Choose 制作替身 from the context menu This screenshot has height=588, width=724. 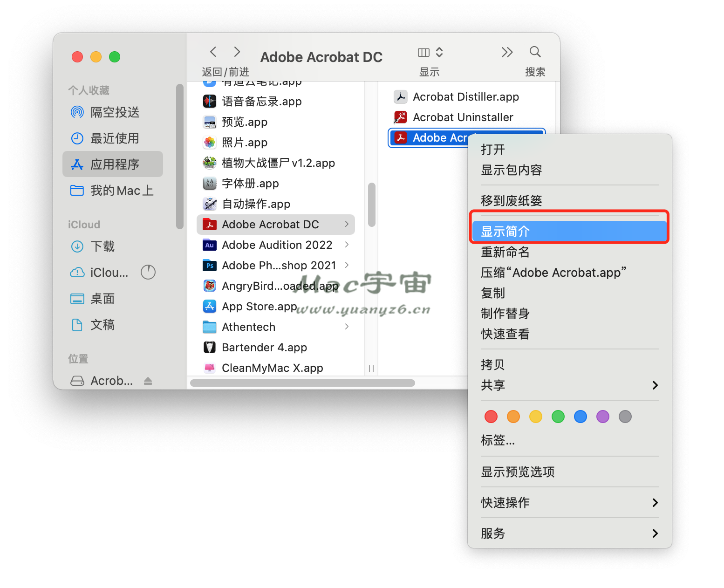570,314
